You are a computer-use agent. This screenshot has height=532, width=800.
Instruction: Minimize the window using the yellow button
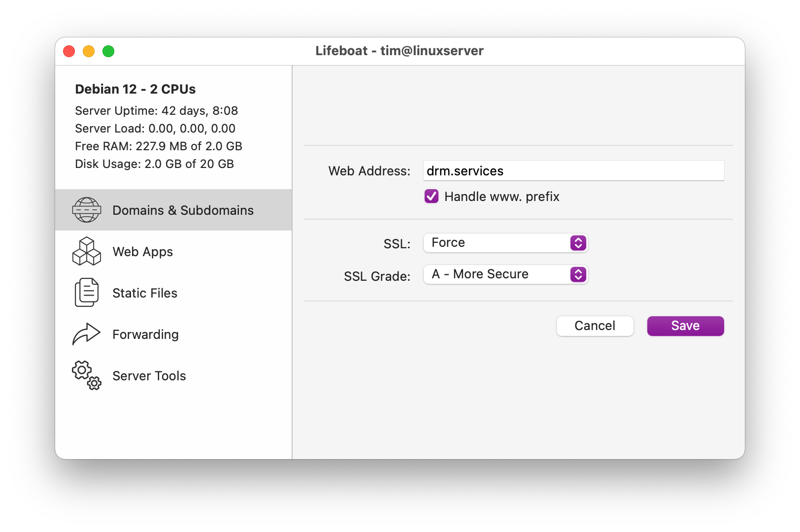(x=89, y=51)
